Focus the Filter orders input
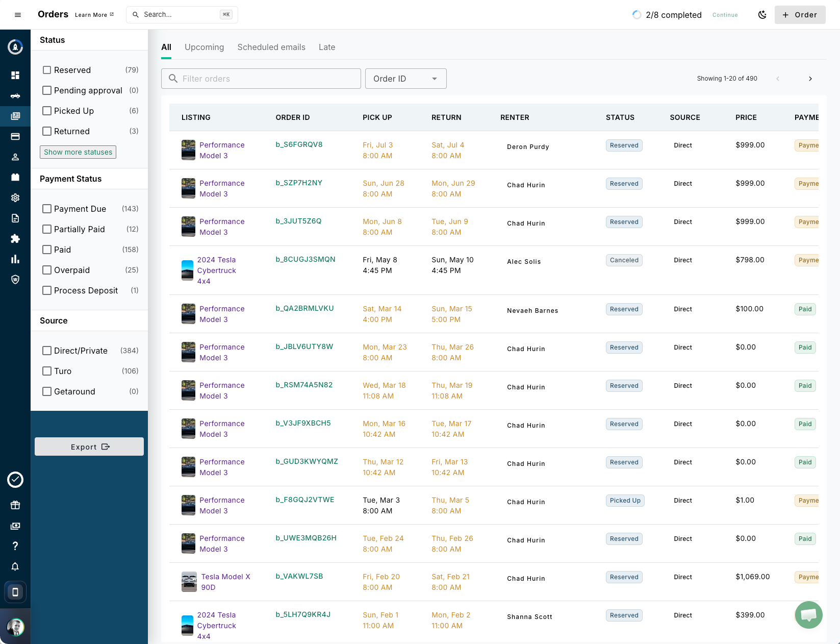The width and height of the screenshot is (840, 644). (261, 79)
